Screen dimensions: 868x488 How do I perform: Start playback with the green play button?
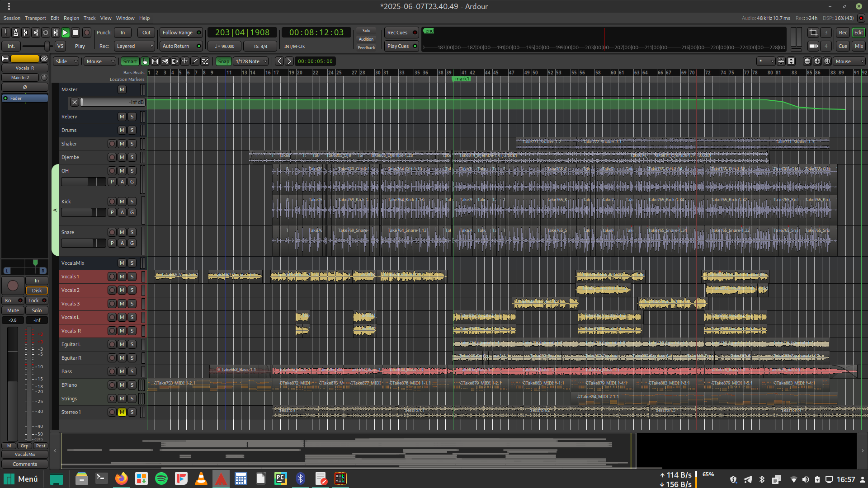pos(66,33)
